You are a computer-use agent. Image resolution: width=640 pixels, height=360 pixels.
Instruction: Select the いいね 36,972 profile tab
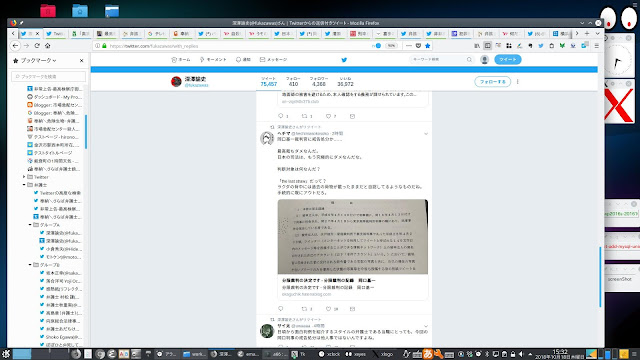(x=345, y=82)
